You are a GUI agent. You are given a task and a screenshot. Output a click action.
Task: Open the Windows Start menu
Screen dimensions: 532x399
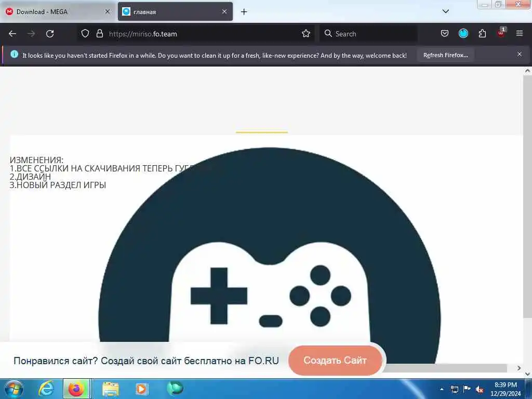(x=14, y=389)
